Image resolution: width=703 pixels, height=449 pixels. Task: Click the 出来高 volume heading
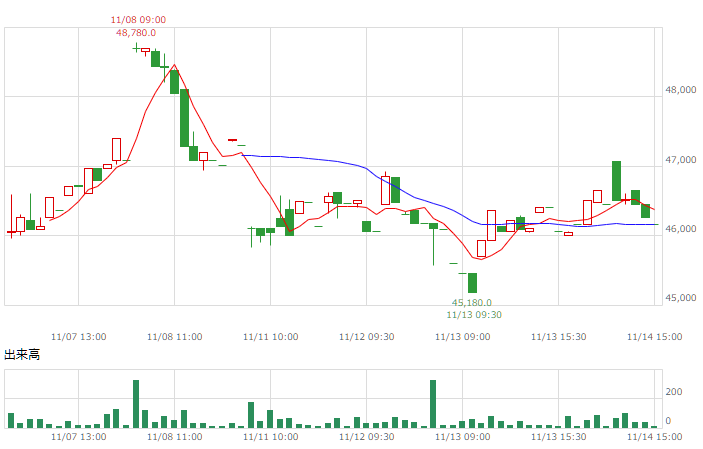click(x=22, y=355)
